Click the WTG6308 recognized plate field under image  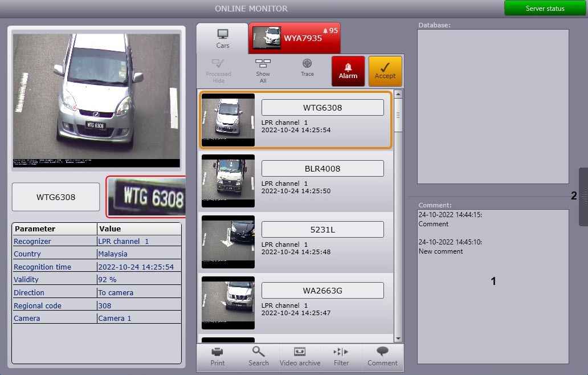click(x=56, y=197)
